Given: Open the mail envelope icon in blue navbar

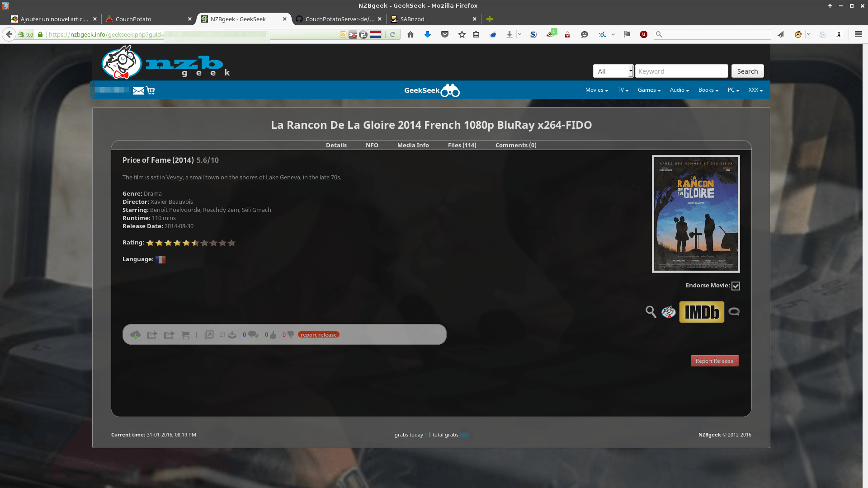Looking at the screenshot, I should click(x=138, y=90).
